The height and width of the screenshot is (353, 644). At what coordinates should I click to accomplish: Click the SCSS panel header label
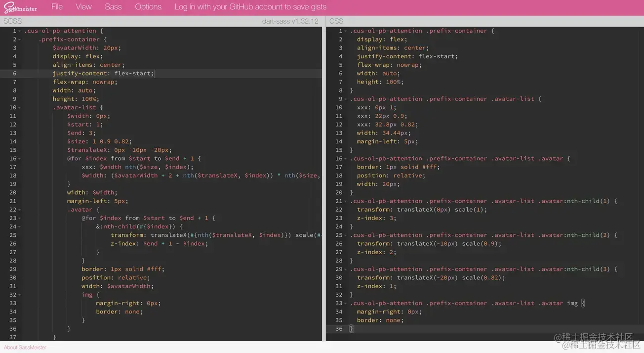pyautogui.click(x=12, y=21)
